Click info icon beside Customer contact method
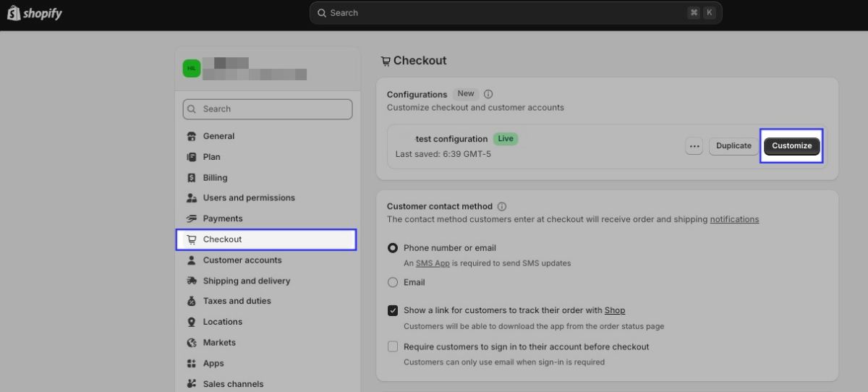 click(502, 206)
